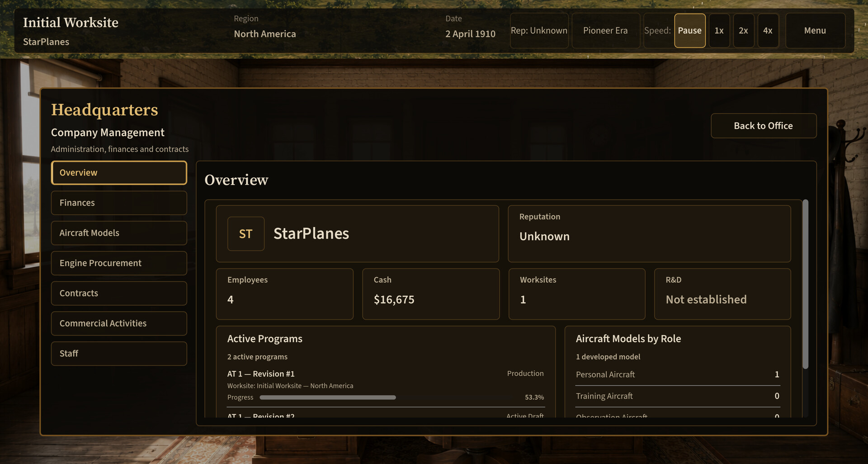Click the Training Aircraft role row
This screenshot has width=868, height=464.
click(x=678, y=396)
